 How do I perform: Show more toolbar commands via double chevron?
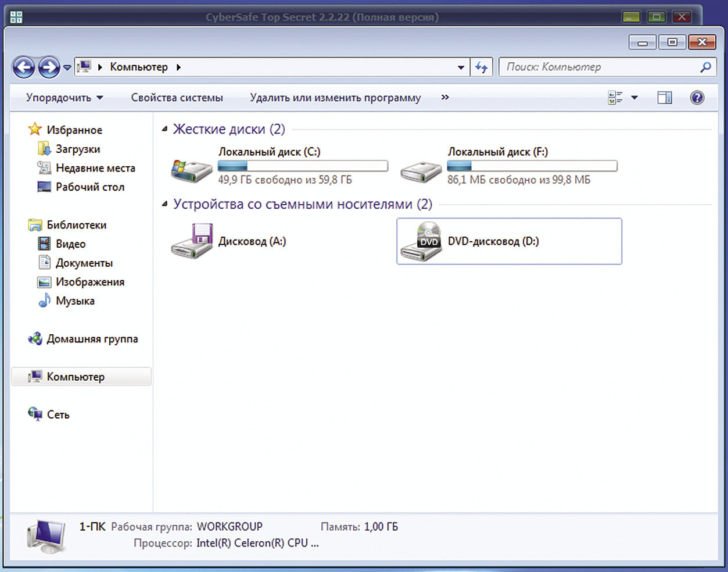tap(445, 97)
